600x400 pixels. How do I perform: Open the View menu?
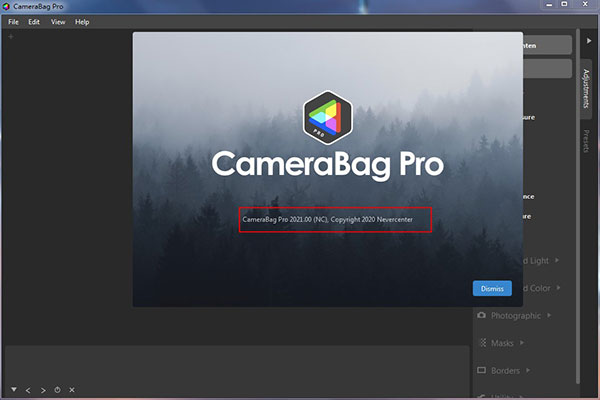click(58, 22)
